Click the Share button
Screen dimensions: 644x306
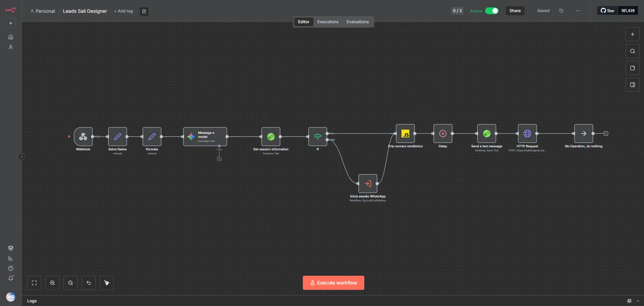(515, 11)
